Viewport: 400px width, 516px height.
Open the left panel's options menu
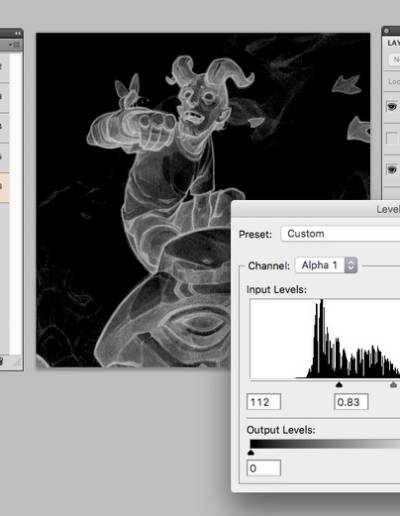pyautogui.click(x=15, y=44)
